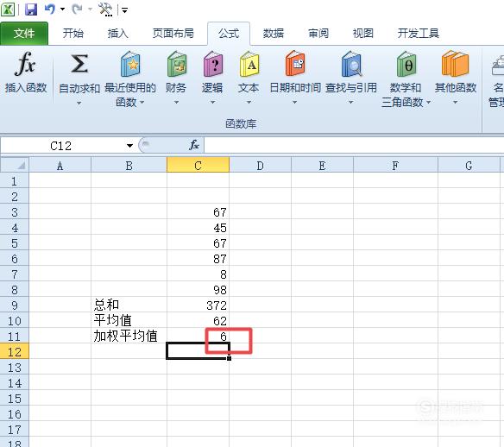Open the undo history dropdown arrow
Screen dimensions: 504x447
63,9
